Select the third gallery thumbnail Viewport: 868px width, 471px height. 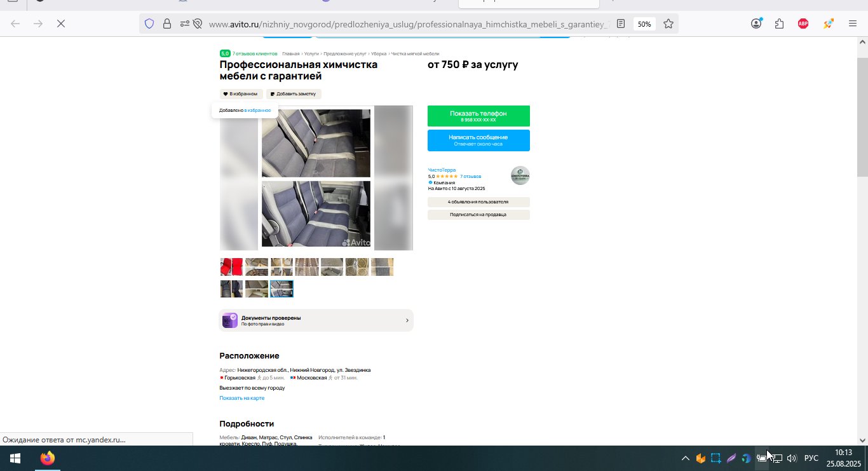(x=281, y=267)
